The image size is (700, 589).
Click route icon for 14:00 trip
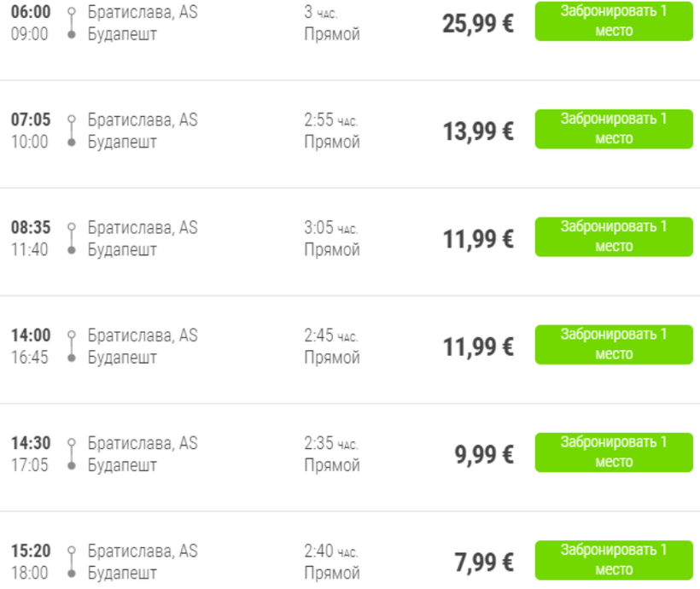click(72, 346)
